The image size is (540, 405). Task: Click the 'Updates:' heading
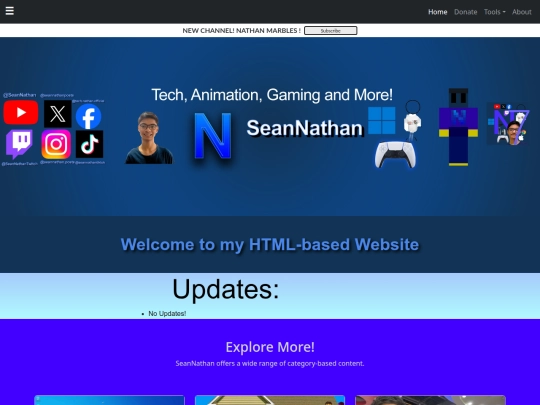point(226,289)
